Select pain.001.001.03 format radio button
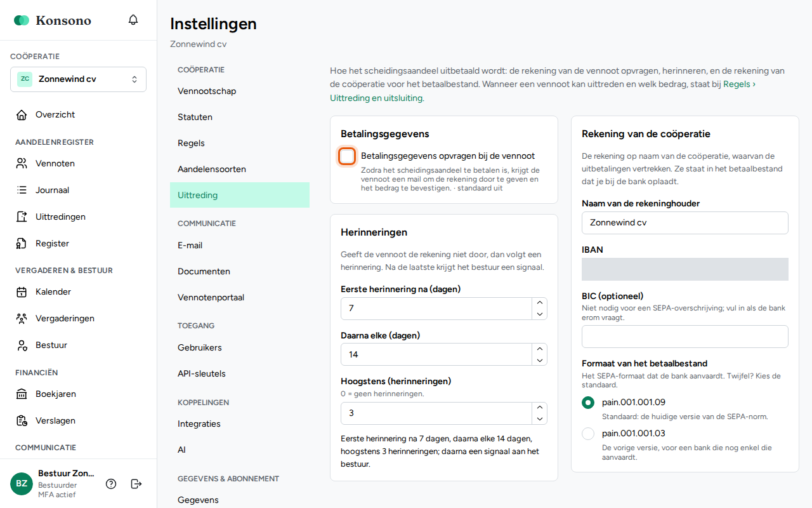Screen dimensions: 812x508 [588, 434]
